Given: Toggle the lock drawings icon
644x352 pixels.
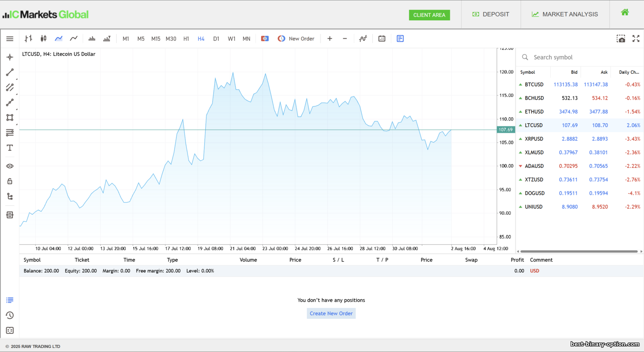Looking at the screenshot, I should pos(10,181).
